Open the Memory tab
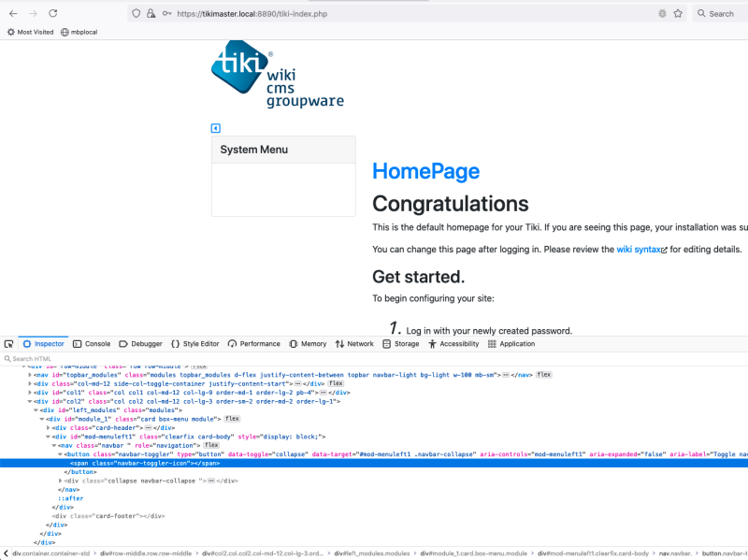This screenshot has width=748, height=560. point(309,344)
